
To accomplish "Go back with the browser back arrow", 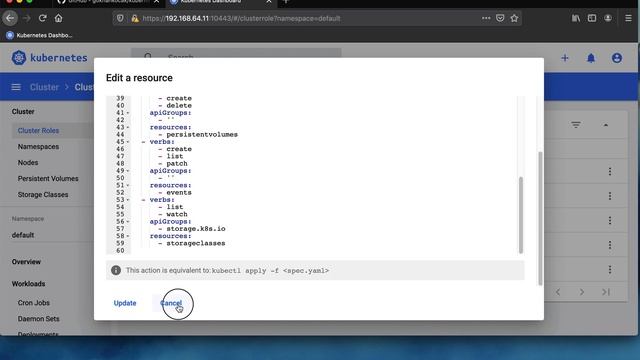I will tap(10, 18).
